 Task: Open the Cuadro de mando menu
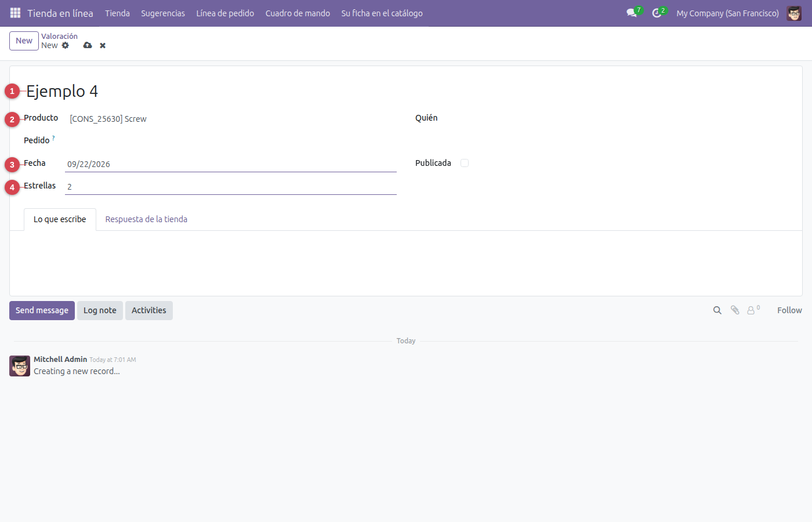298,13
